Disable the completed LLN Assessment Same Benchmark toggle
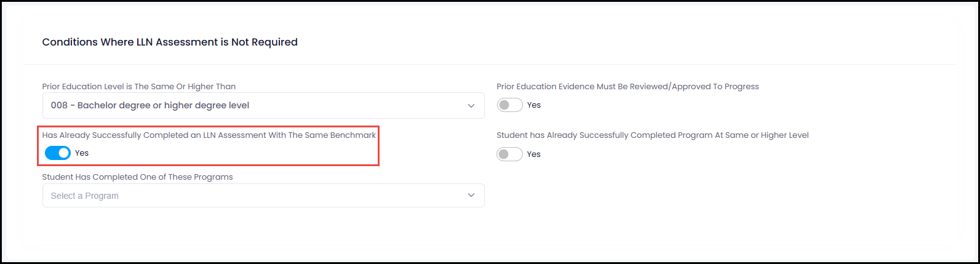This screenshot has height=264, width=980. coord(58,153)
